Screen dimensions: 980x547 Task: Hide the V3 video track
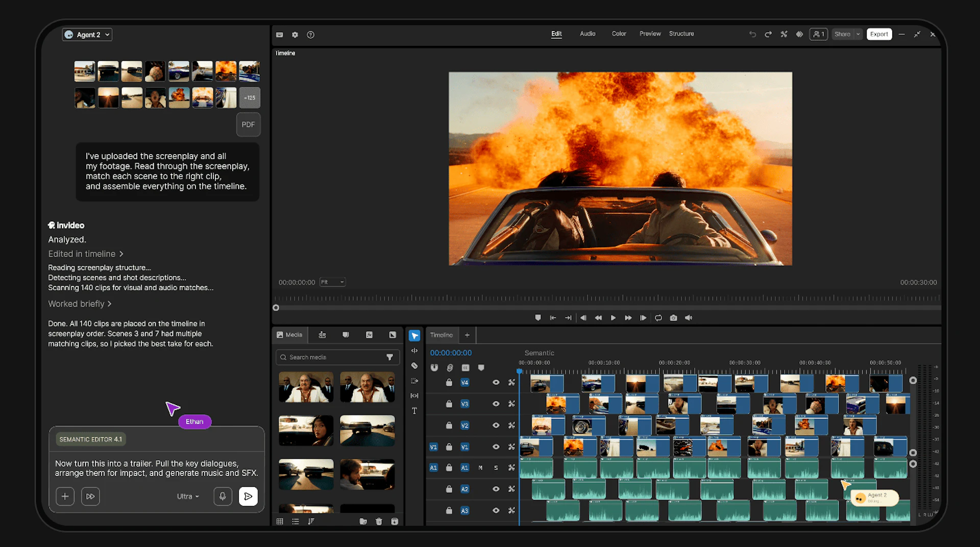496,404
